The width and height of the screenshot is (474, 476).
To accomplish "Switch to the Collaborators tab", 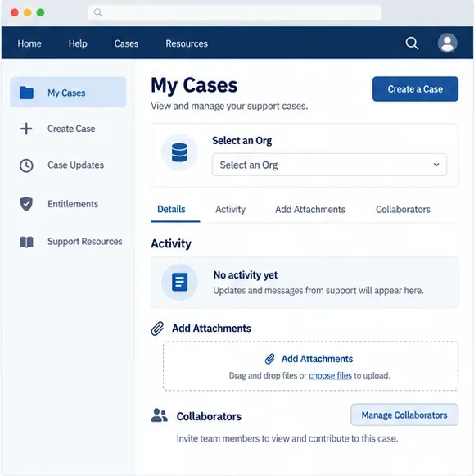I will (x=403, y=209).
